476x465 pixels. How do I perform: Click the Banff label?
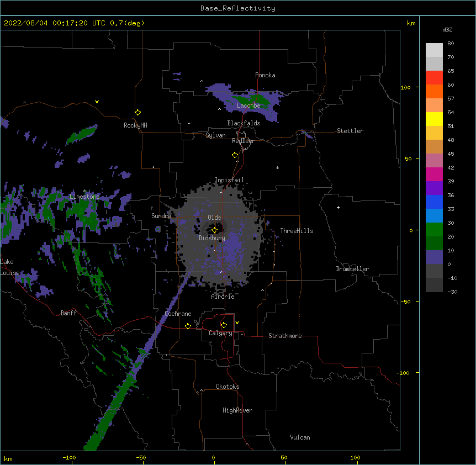click(x=68, y=313)
